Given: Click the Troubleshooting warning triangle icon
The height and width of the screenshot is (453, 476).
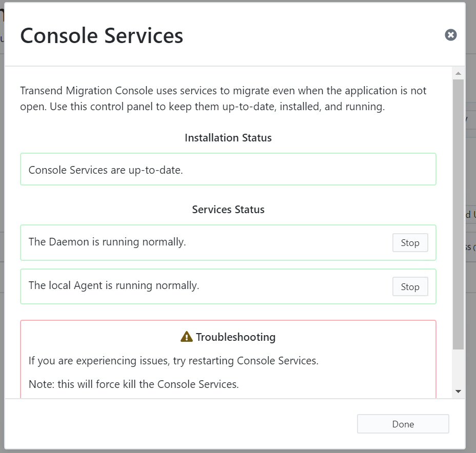Looking at the screenshot, I should click(186, 337).
